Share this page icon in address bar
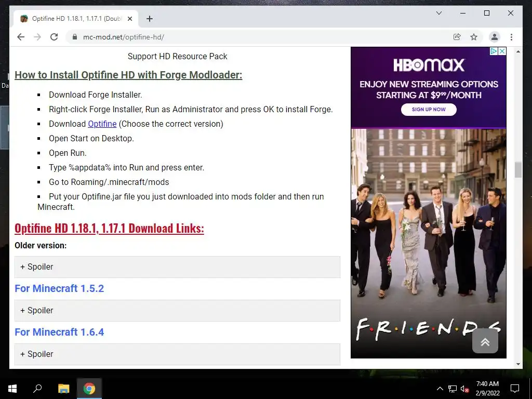Image resolution: width=532 pixels, height=399 pixels. (457, 37)
